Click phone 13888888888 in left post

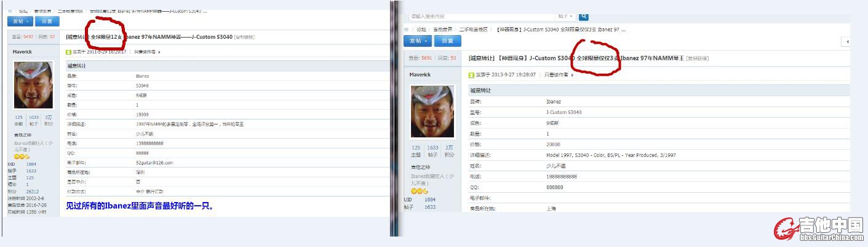(149, 143)
